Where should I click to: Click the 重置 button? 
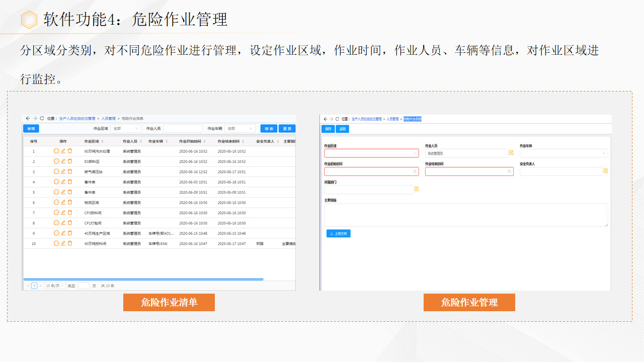pos(287,129)
